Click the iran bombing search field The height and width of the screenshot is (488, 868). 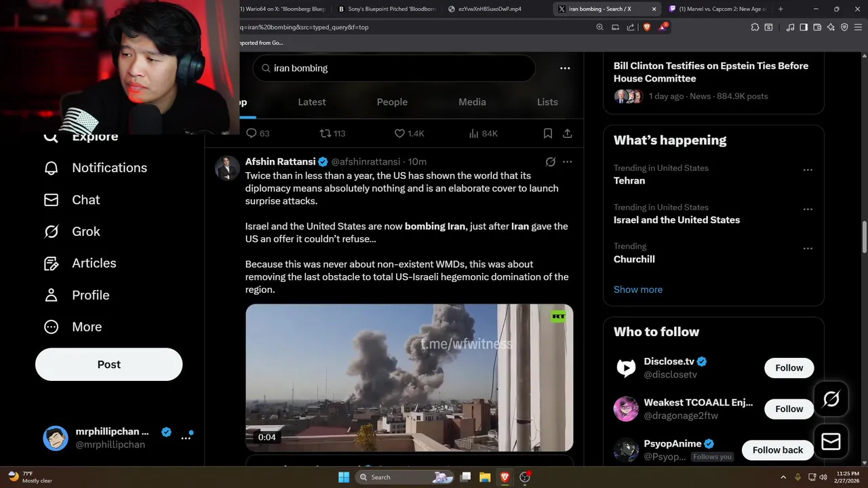click(394, 68)
